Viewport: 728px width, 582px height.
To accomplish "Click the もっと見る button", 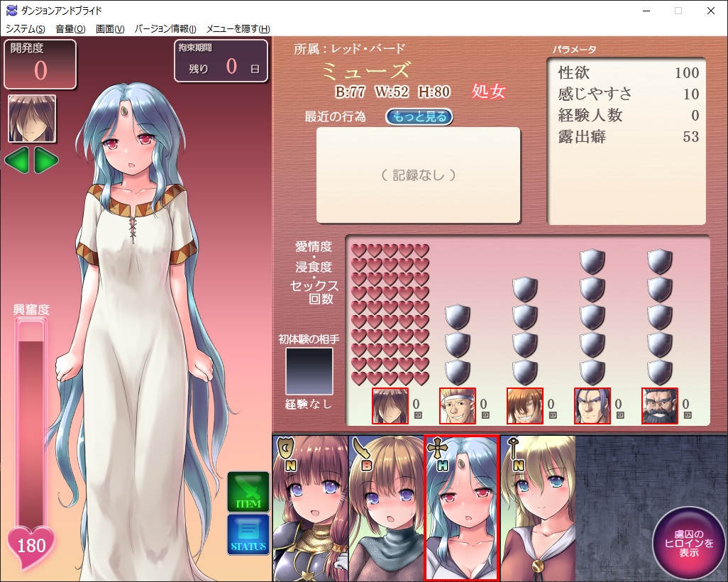I will point(419,116).
